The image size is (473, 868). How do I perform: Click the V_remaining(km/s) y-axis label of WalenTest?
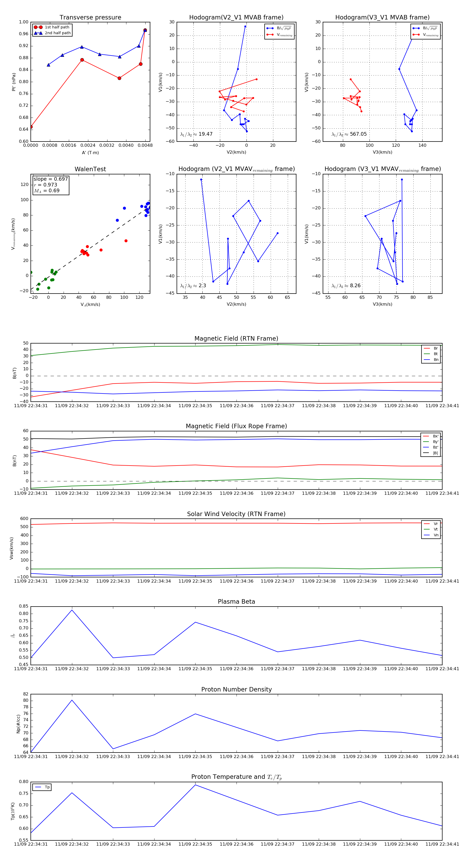point(13,234)
